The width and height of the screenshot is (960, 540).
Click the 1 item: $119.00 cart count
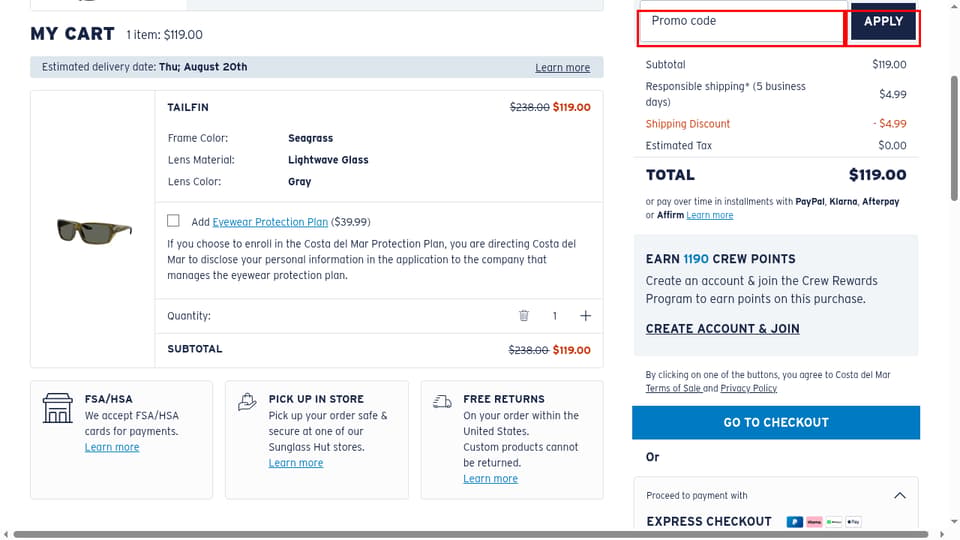(164, 35)
